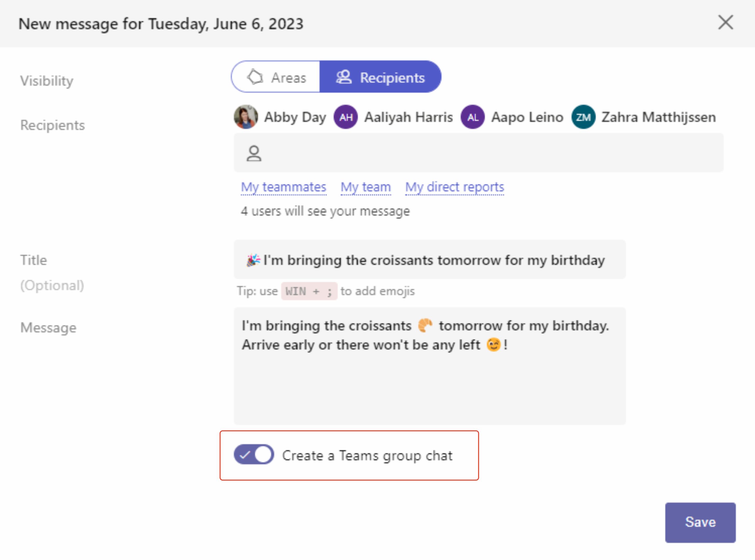
Task: Toggle Create a Teams group chat switch
Action: (x=254, y=454)
